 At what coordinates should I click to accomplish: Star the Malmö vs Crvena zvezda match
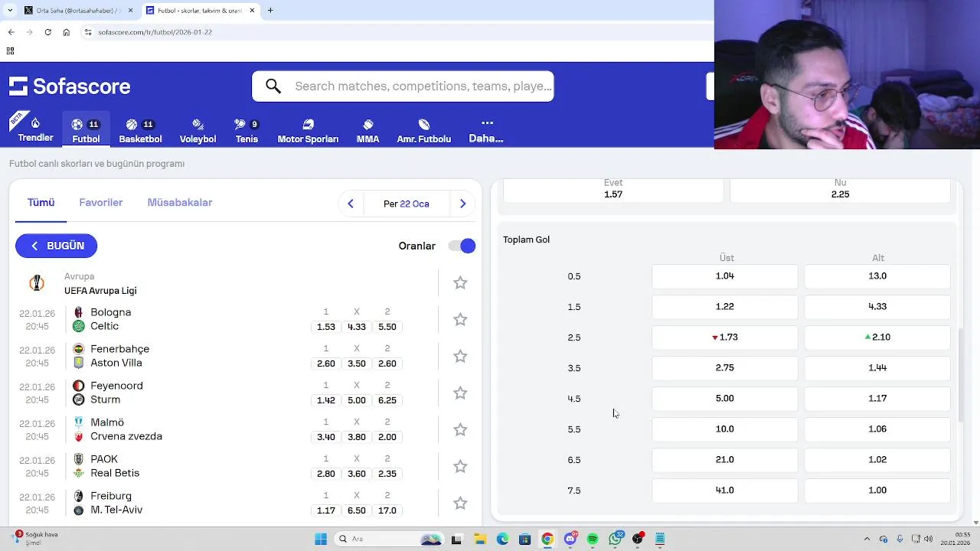460,430
